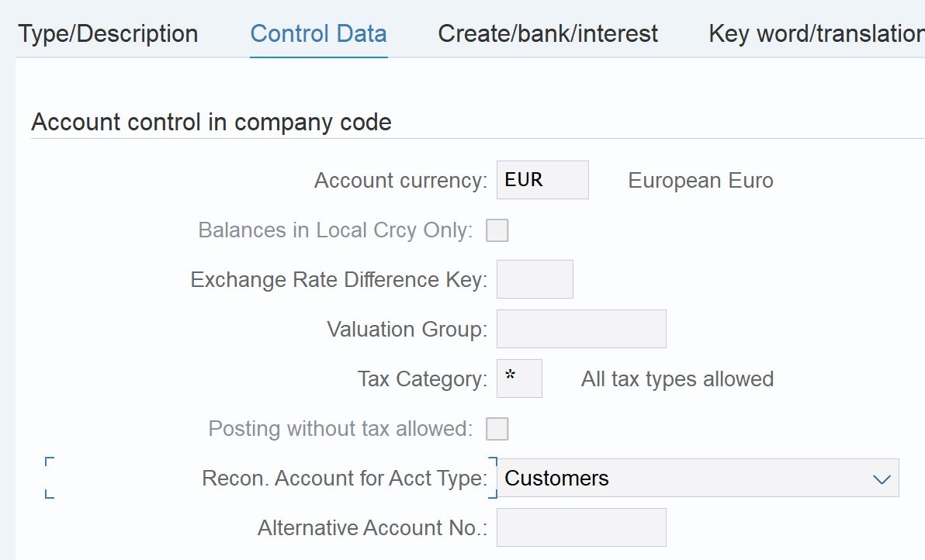Click the Account currency field containing EUR
The width and height of the screenshot is (925, 560).
point(542,180)
